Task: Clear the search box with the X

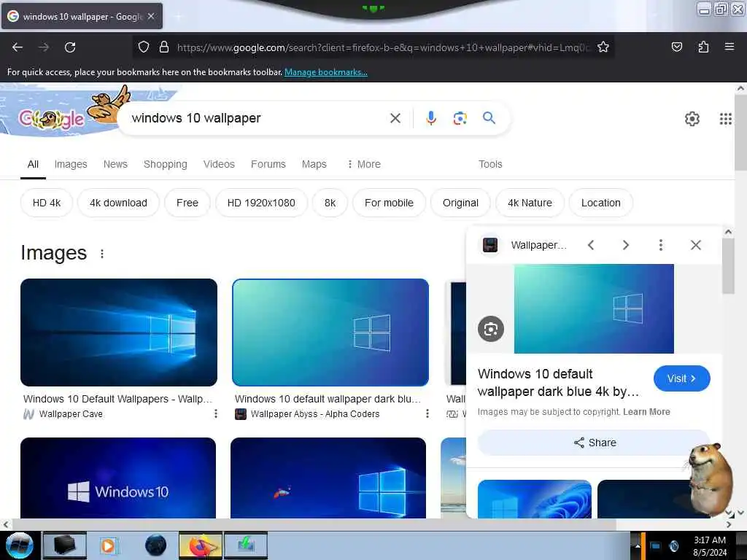Action: click(395, 118)
